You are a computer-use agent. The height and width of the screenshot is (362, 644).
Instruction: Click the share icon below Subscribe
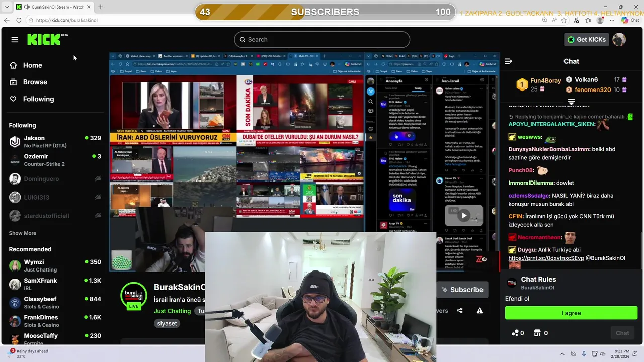pyautogui.click(x=460, y=311)
